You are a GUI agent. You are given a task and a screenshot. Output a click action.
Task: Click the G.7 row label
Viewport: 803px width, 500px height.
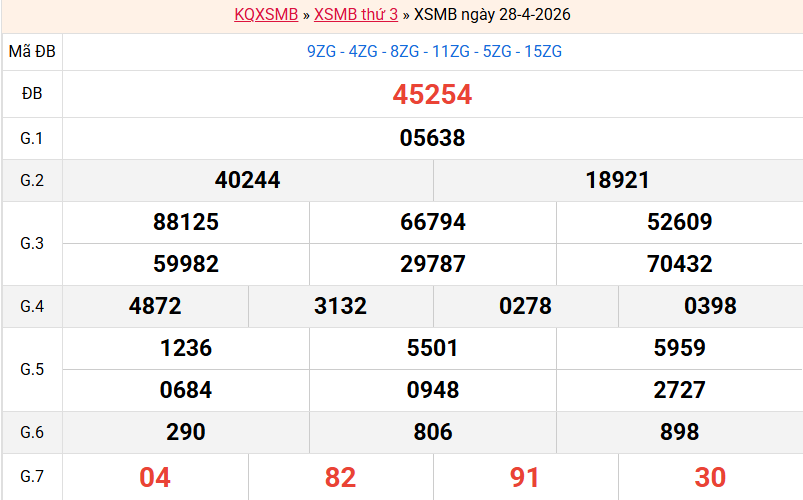pyautogui.click(x=32, y=477)
